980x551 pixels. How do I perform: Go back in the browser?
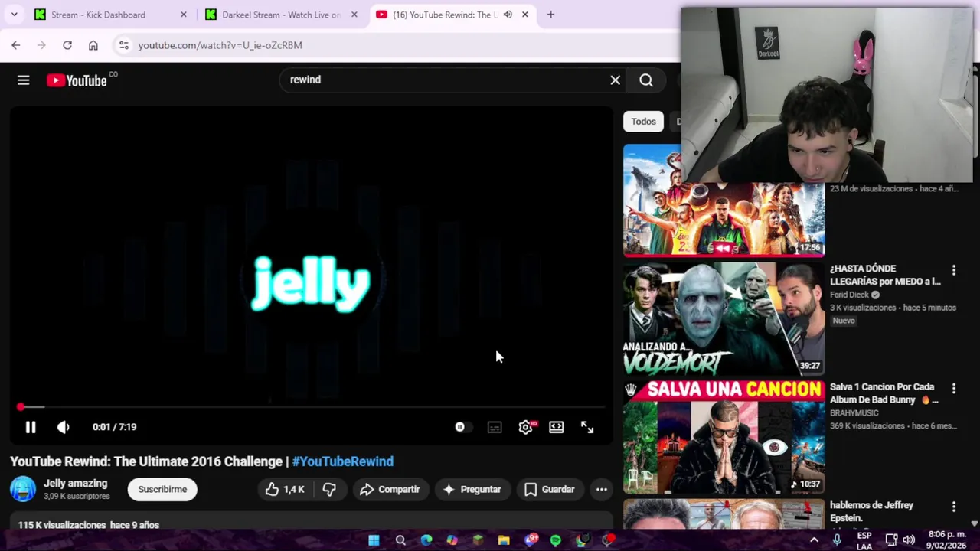click(x=16, y=45)
